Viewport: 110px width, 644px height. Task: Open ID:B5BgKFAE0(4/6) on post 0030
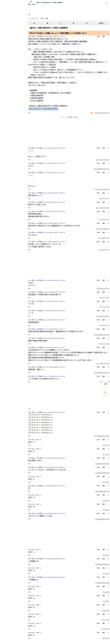coord(102,519)
